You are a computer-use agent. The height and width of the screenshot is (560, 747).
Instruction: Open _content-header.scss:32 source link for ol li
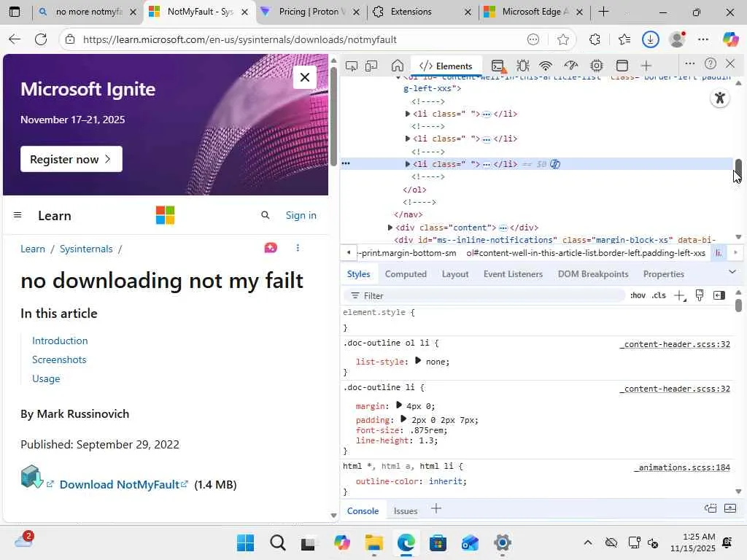click(x=675, y=344)
